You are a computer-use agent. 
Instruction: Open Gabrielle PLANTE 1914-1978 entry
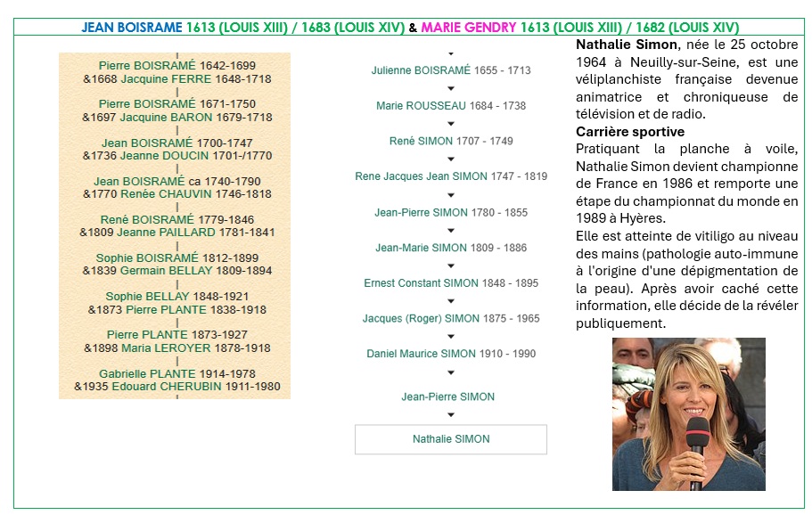176,373
